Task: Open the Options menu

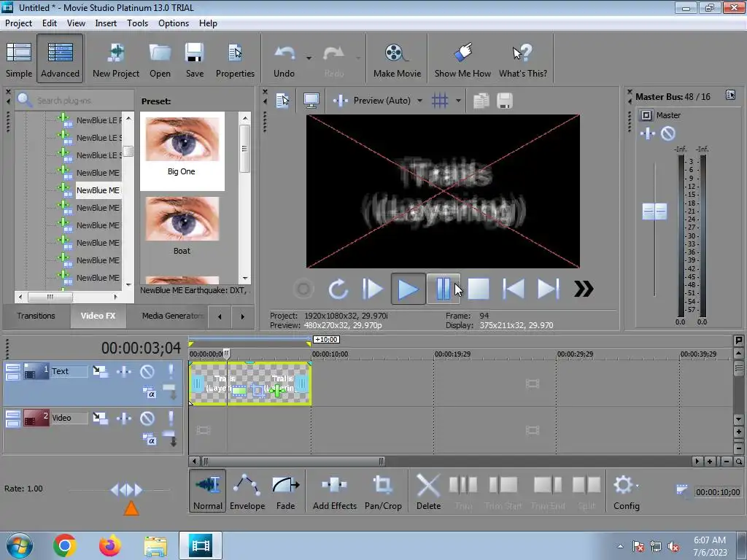Action: tap(174, 23)
